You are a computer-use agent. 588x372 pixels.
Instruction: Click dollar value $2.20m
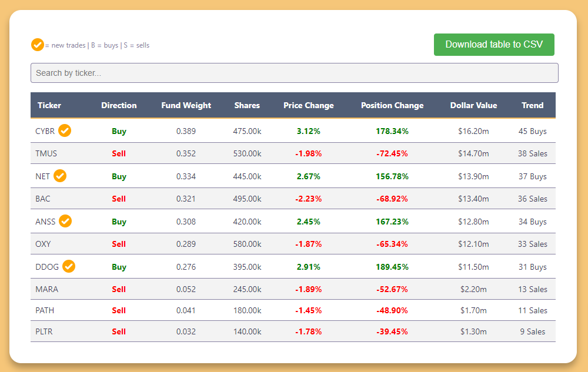[473, 289]
